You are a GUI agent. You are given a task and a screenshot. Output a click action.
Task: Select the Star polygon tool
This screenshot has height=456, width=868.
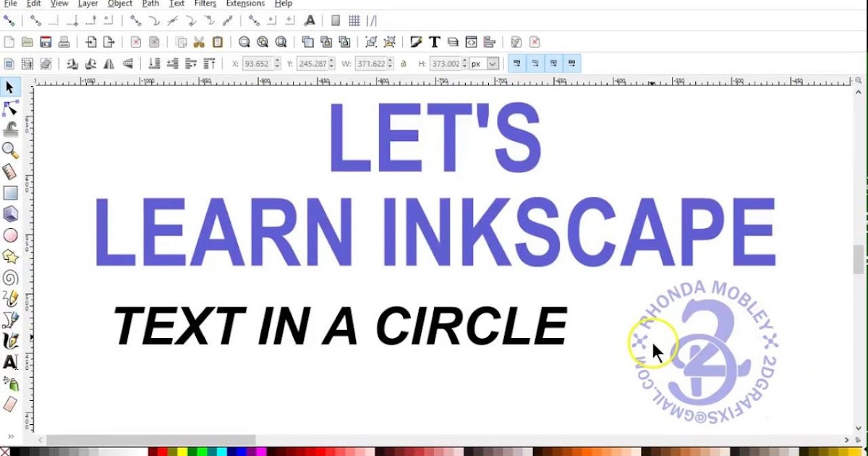pyautogui.click(x=10, y=256)
